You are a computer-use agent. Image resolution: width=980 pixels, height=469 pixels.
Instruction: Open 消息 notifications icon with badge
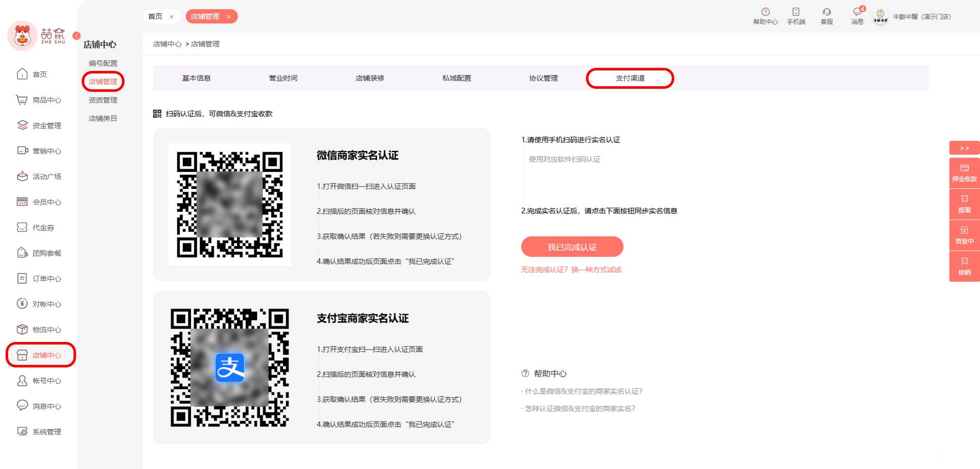(x=858, y=11)
